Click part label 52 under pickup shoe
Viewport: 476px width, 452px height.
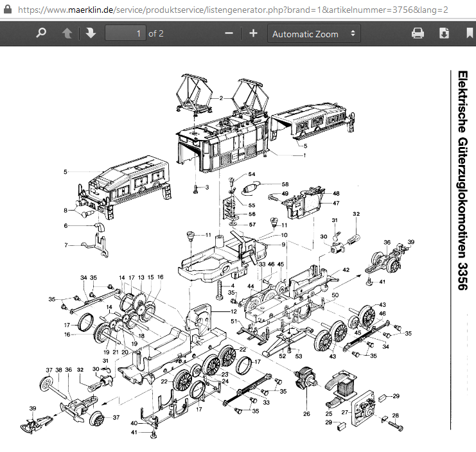[x=282, y=356]
